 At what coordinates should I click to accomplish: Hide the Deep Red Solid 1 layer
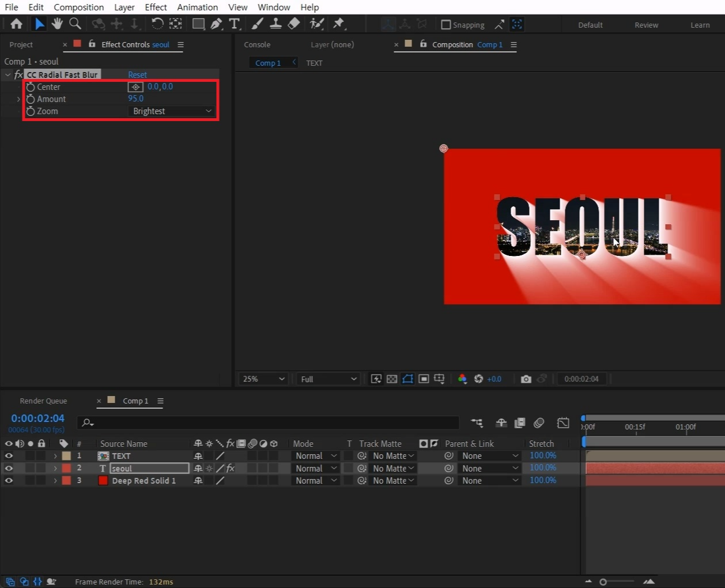click(x=9, y=480)
